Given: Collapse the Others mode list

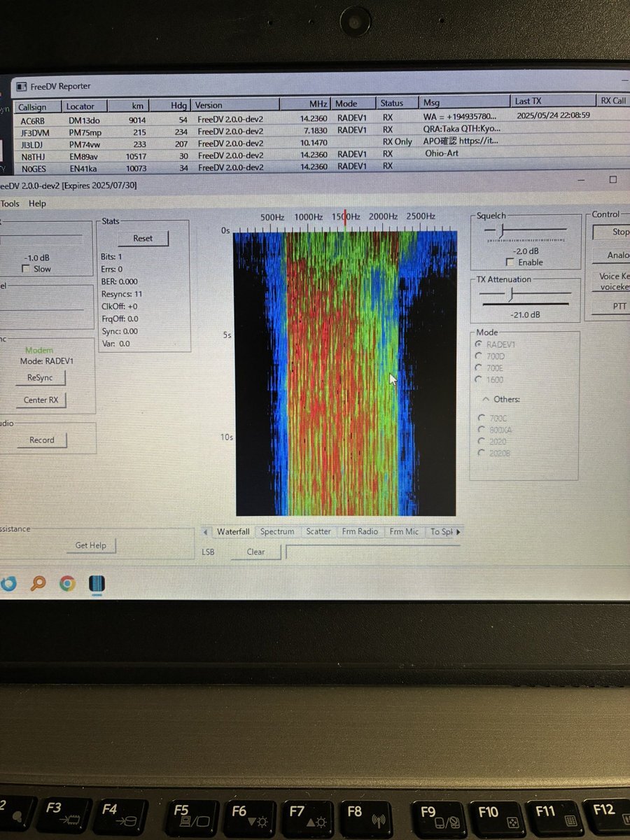Looking at the screenshot, I should tap(486, 399).
